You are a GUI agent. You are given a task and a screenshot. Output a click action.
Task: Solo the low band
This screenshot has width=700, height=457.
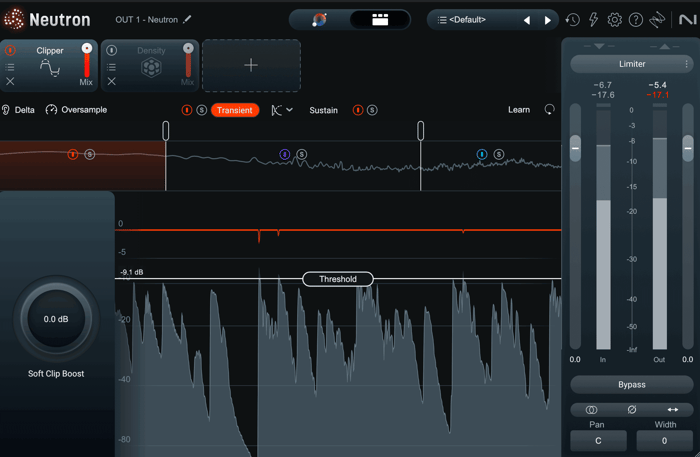pyautogui.click(x=90, y=154)
